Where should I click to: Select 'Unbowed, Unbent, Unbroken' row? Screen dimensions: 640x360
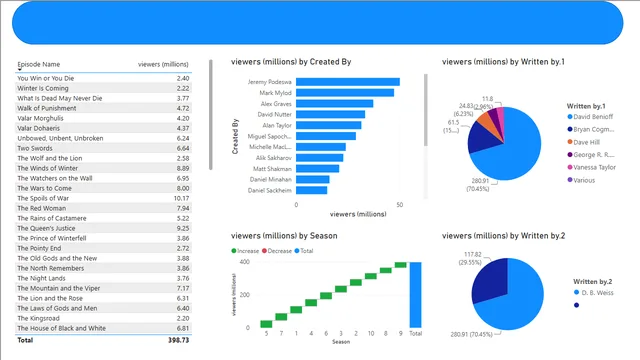click(x=103, y=138)
